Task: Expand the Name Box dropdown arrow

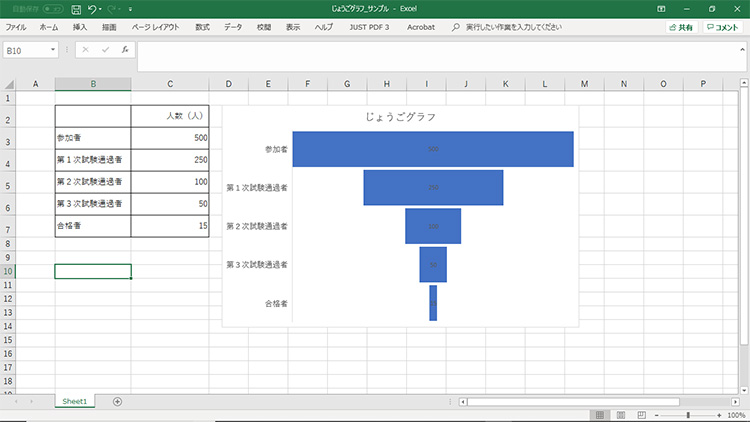Action: coord(52,49)
